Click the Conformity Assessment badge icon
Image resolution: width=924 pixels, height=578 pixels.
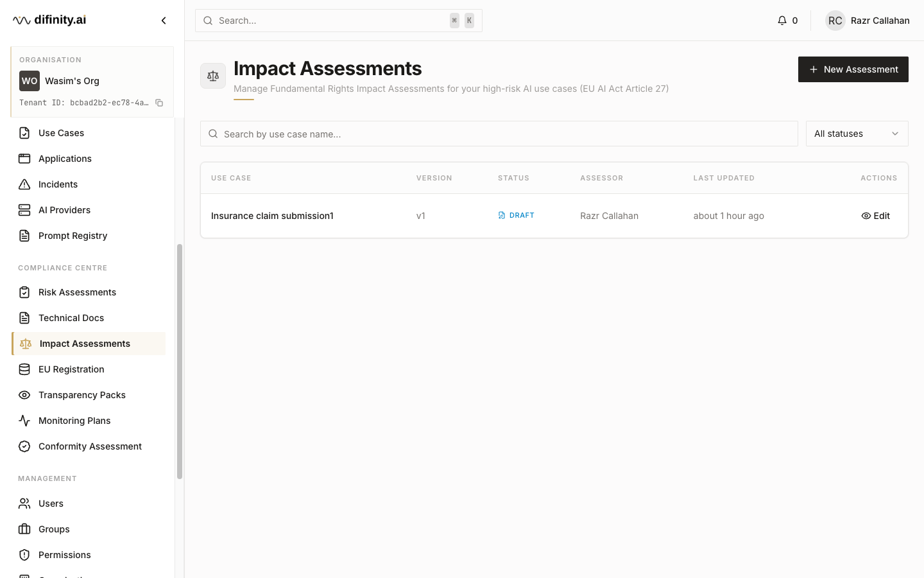[24, 446]
